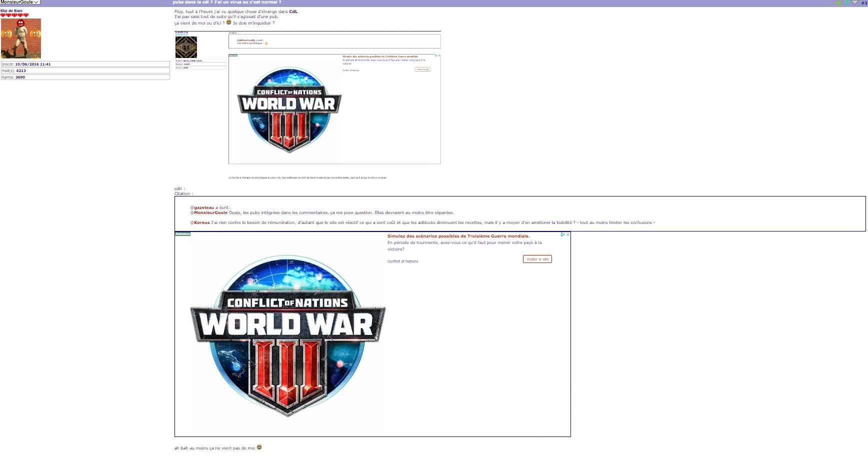Downvote the post with grey down arrow
The width and height of the screenshot is (868, 459).
point(854,2)
